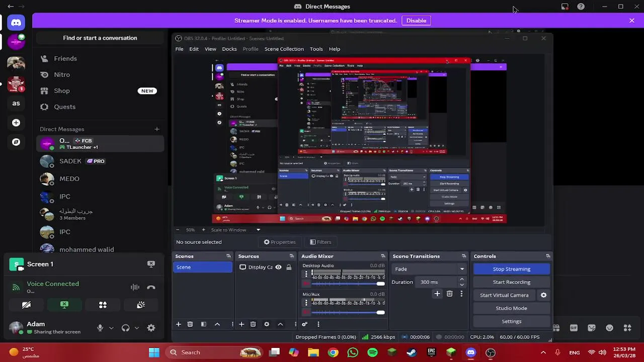The height and width of the screenshot is (362, 644).
Task: Expand Discord headphones output options chevron
Action: (136, 328)
